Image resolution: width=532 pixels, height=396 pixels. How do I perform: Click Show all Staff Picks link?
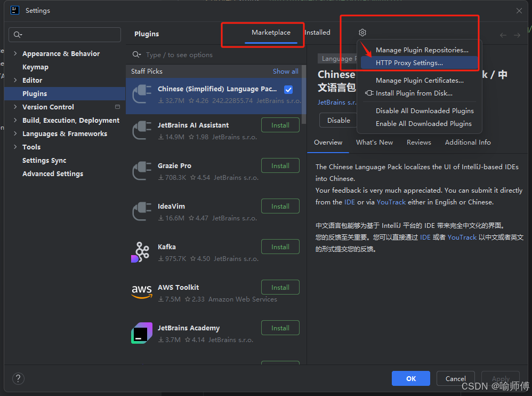(x=286, y=72)
